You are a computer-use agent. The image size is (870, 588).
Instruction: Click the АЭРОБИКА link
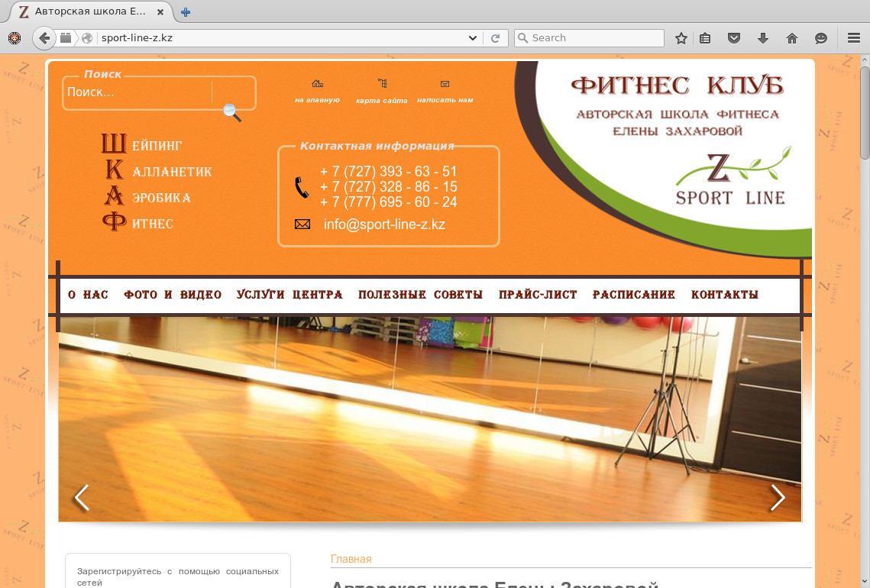point(147,195)
